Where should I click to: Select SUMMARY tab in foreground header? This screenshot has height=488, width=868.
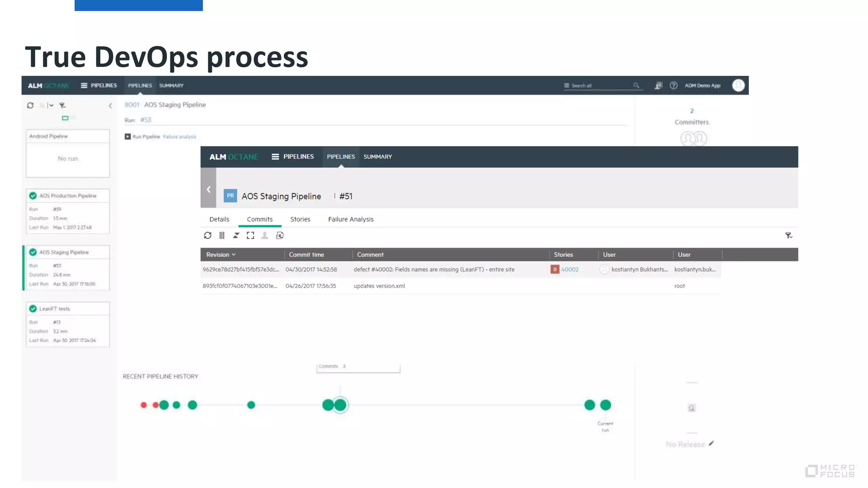click(378, 157)
